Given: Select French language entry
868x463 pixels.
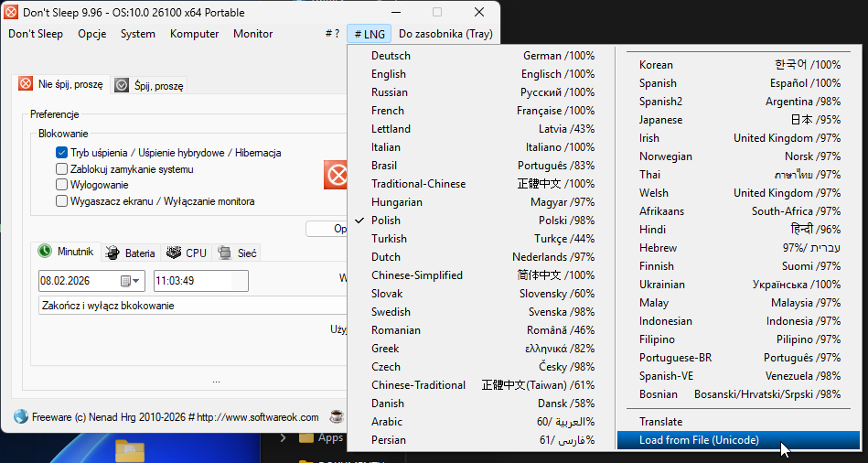Looking at the screenshot, I should point(480,111).
